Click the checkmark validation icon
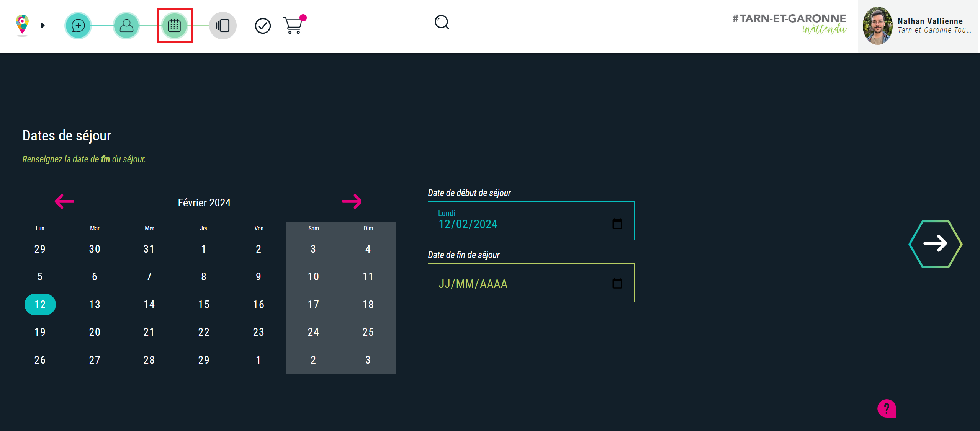 pos(263,26)
